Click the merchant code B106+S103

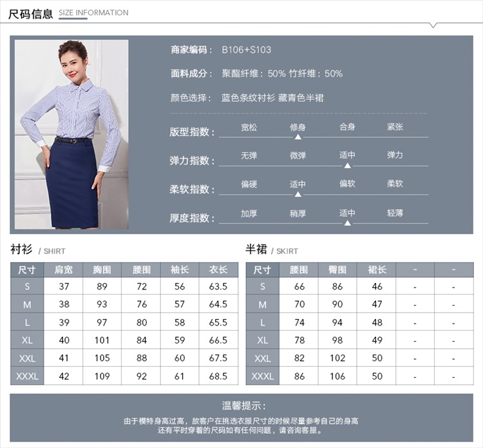click(247, 50)
